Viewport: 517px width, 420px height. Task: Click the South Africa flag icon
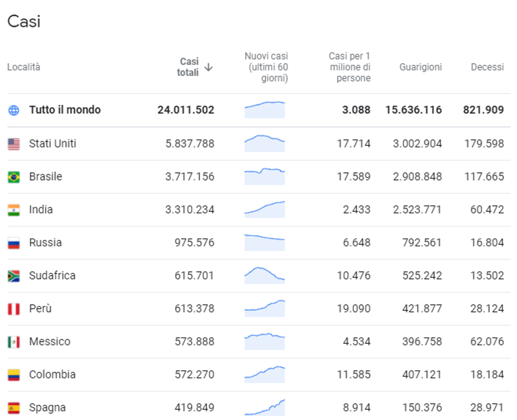[x=14, y=276]
